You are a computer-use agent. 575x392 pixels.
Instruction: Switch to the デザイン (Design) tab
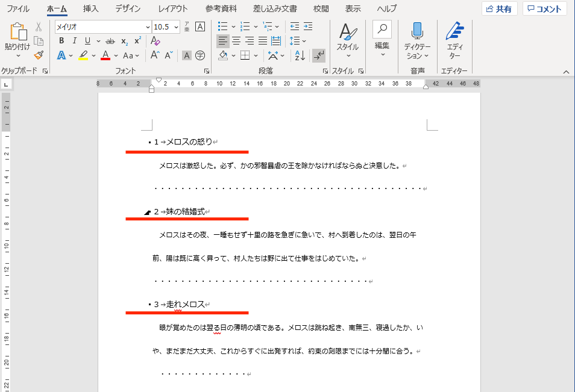[x=128, y=8]
